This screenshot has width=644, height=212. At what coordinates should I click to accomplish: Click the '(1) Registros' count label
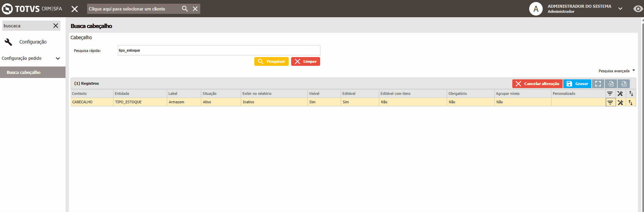[86, 83]
